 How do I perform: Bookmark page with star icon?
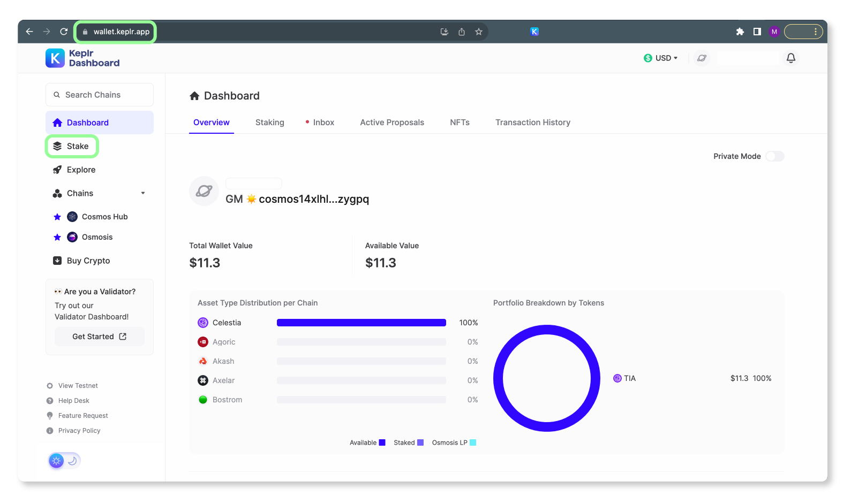[x=479, y=32]
